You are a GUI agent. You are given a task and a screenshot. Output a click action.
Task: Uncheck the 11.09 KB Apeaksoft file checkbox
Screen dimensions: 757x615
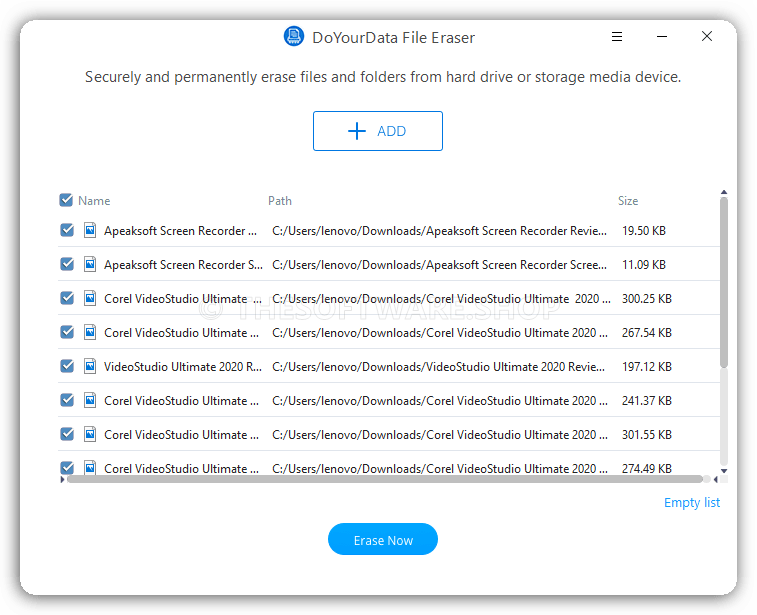[67, 264]
